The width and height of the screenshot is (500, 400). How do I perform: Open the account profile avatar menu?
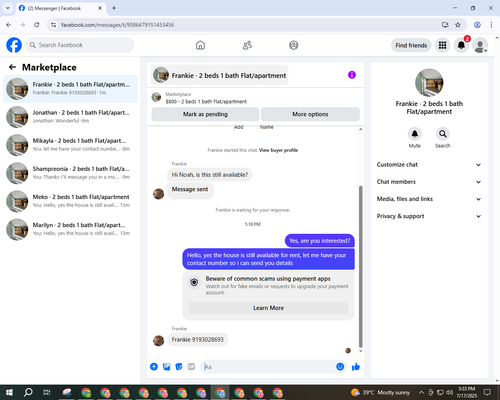(x=480, y=45)
